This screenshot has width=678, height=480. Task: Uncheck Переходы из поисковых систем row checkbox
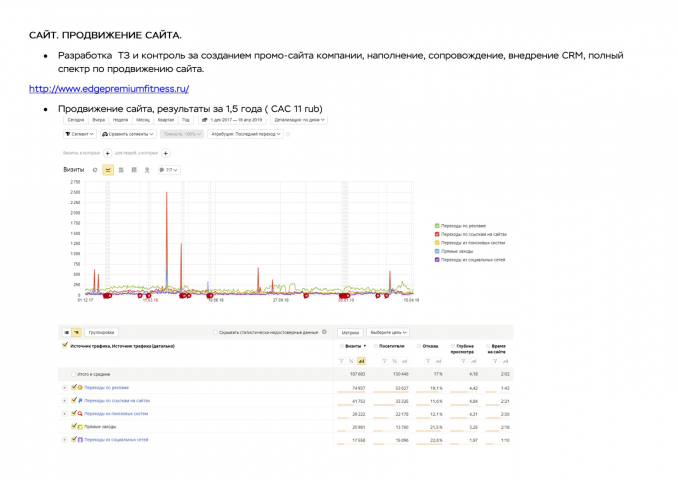coord(74,413)
